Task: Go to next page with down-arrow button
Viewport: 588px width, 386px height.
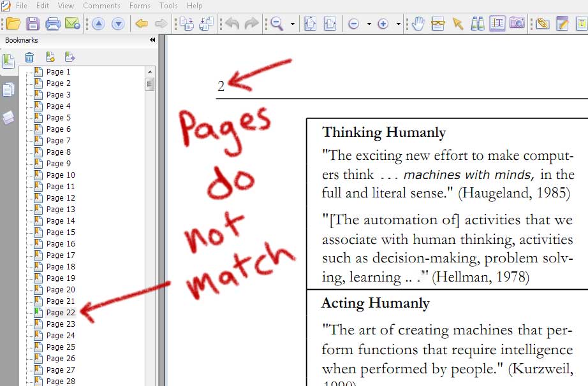Action: click(x=119, y=24)
